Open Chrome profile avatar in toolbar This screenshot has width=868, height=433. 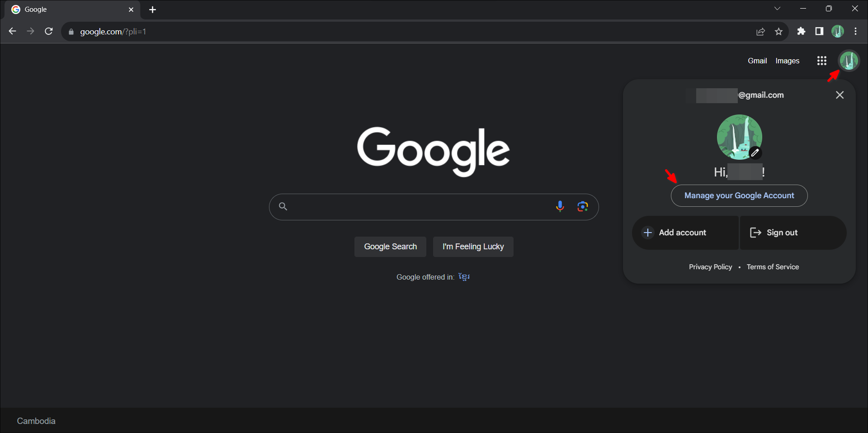point(838,31)
